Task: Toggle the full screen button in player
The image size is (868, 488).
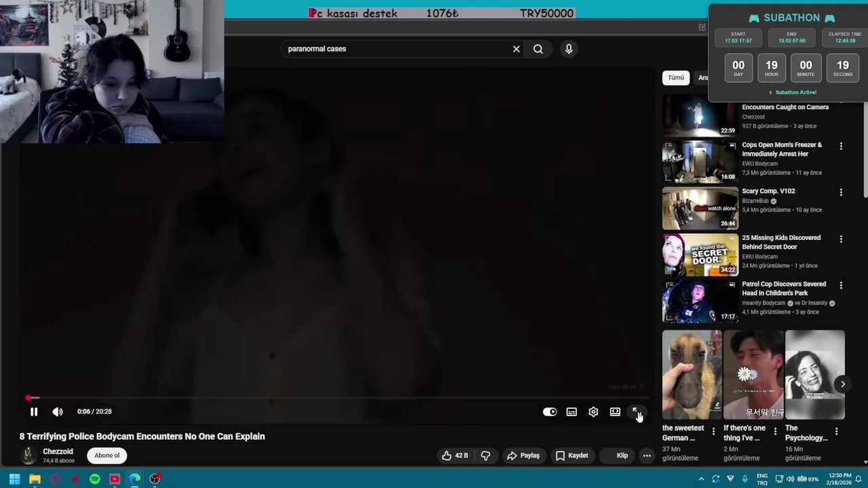Action: point(636,411)
